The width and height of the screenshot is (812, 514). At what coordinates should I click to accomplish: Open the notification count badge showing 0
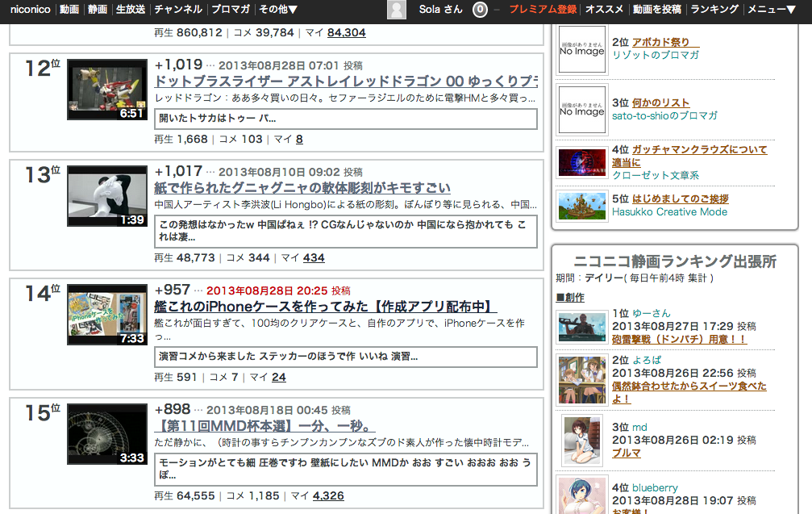point(480,10)
